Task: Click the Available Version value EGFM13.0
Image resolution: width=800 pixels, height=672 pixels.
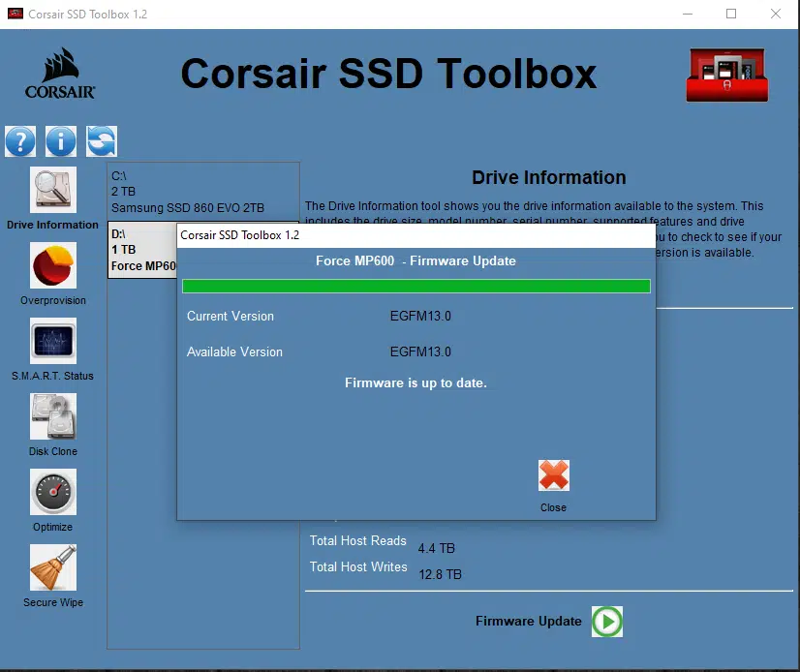Action: click(x=420, y=352)
